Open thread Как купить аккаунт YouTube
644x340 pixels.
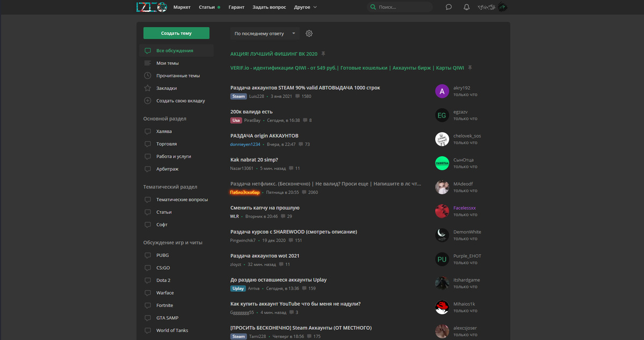(x=295, y=303)
